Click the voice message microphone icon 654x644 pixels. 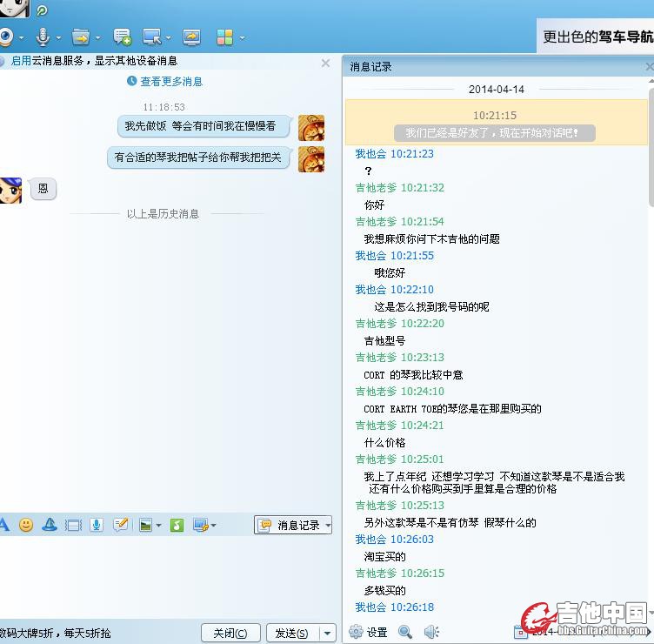pyautogui.click(x=97, y=525)
